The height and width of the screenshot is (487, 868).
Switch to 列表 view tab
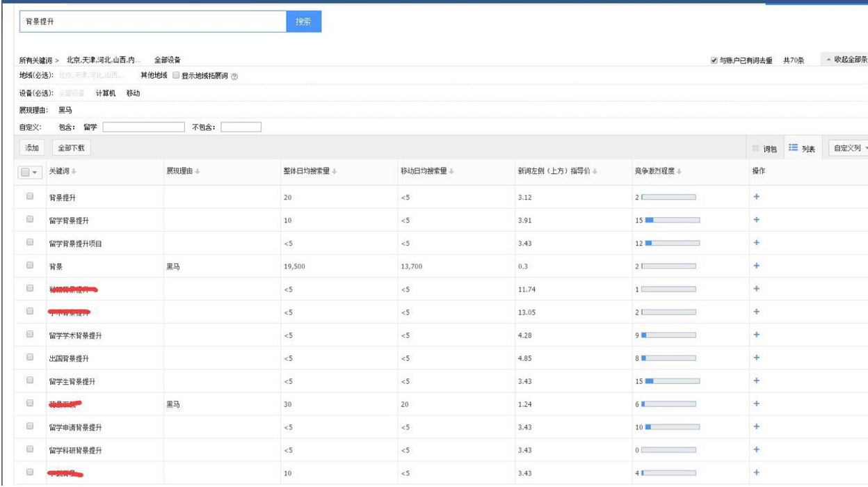tap(803, 148)
